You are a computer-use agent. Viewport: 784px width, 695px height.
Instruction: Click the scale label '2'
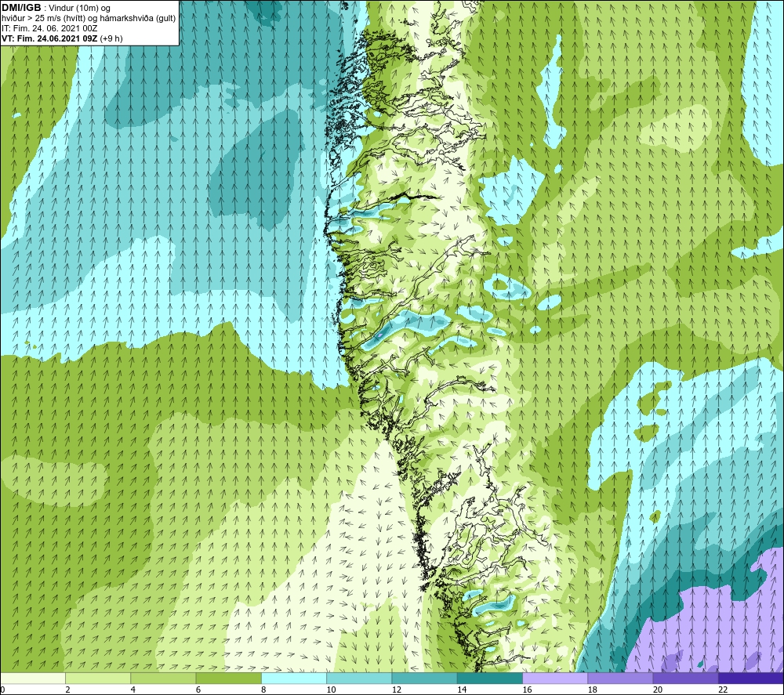[x=67, y=690]
